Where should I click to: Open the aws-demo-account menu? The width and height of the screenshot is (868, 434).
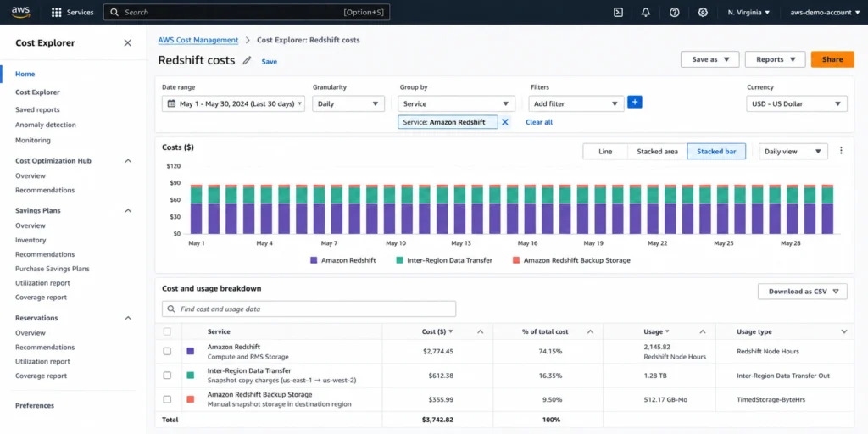824,12
